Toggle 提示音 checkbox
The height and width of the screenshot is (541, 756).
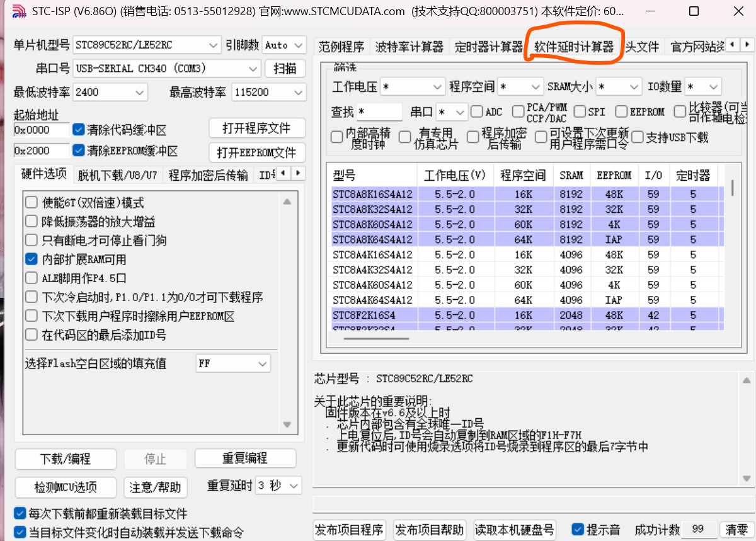point(577,529)
